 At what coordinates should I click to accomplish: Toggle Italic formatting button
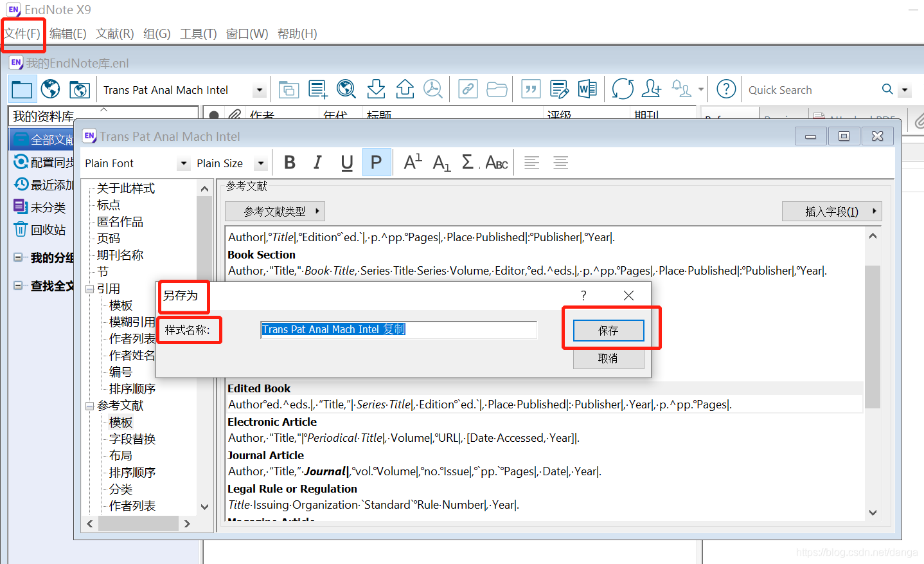click(x=318, y=163)
